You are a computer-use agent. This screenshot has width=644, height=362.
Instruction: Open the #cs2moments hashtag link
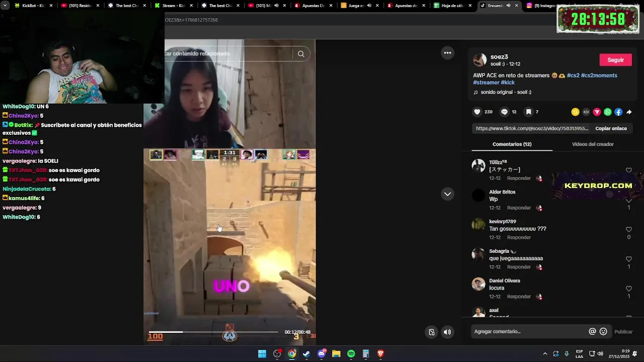(599, 75)
